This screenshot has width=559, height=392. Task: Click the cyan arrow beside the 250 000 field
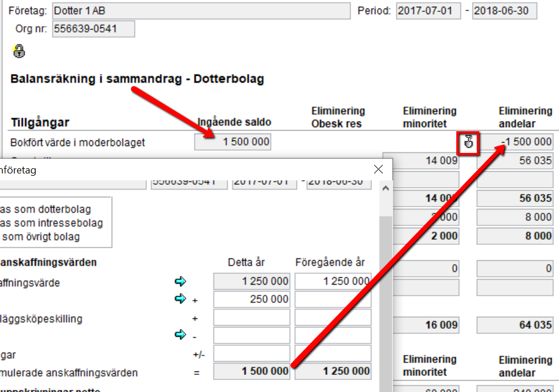coord(180,298)
